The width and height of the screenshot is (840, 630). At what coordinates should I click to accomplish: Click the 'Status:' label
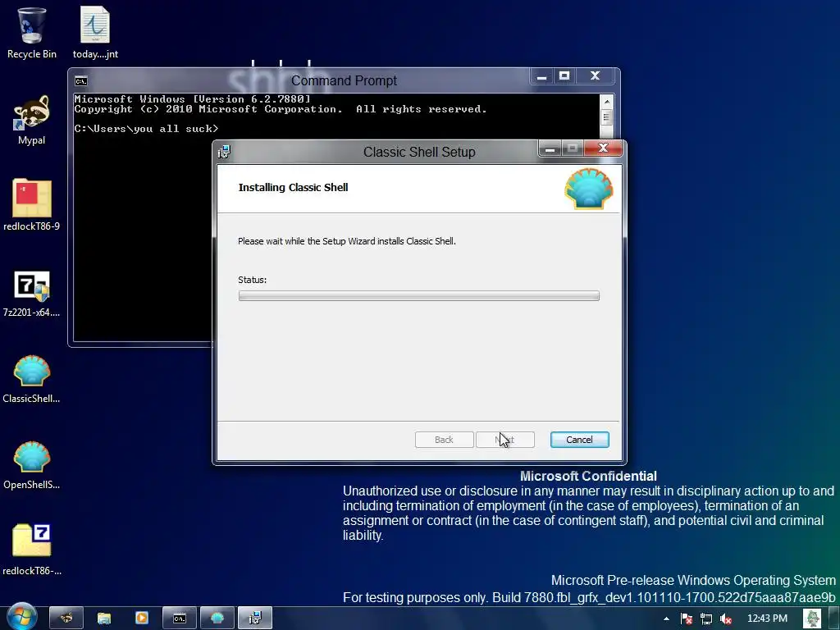tap(253, 280)
